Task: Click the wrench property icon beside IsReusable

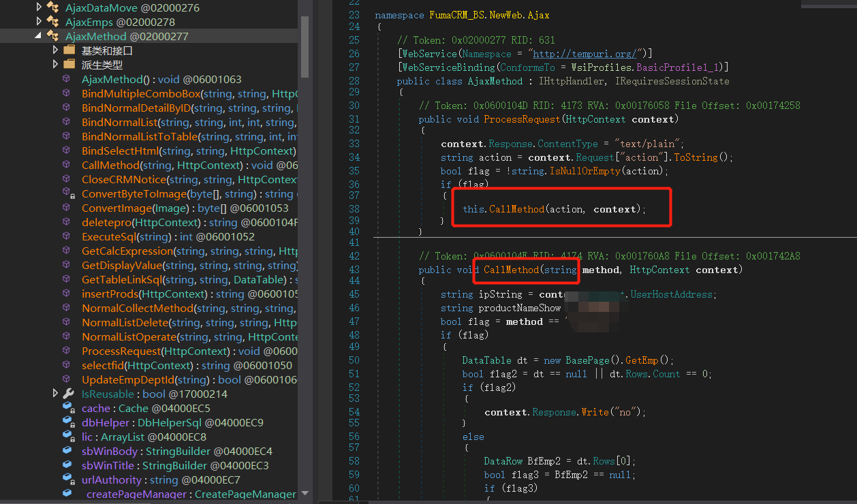Action: (x=68, y=394)
